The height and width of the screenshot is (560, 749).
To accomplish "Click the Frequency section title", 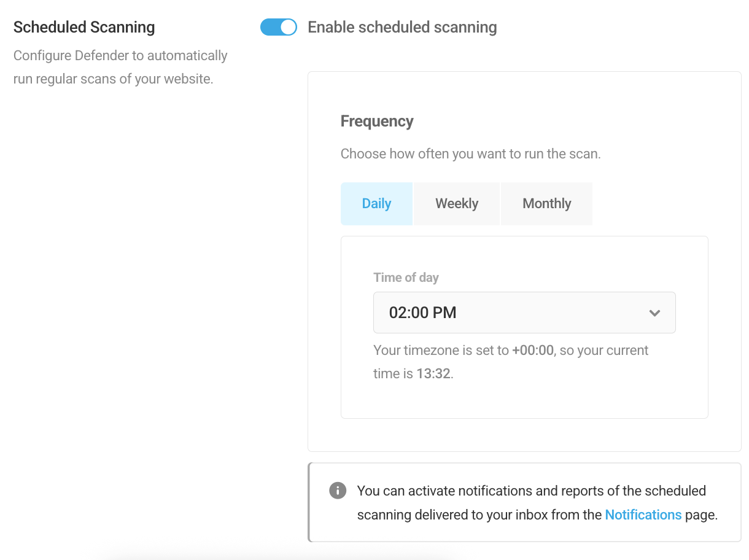I will click(377, 121).
